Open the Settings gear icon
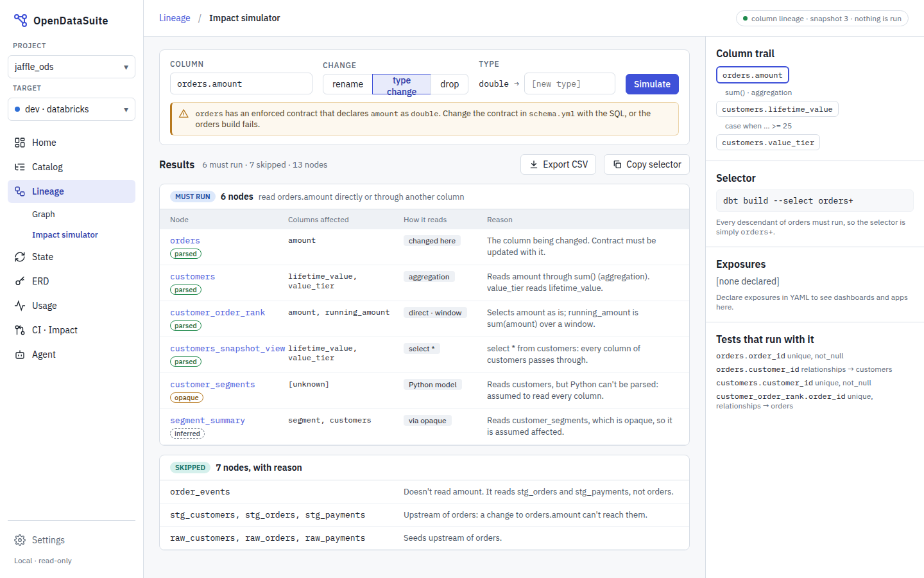 click(20, 540)
